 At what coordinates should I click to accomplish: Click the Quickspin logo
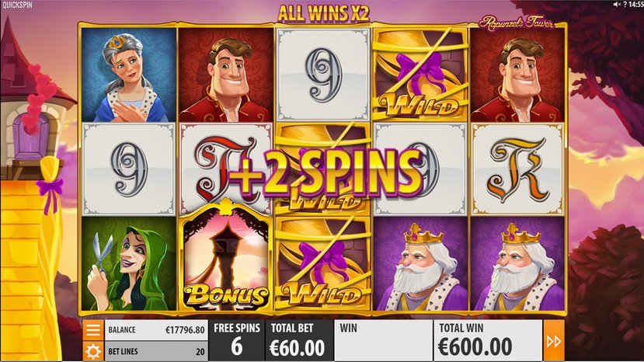click(x=18, y=5)
